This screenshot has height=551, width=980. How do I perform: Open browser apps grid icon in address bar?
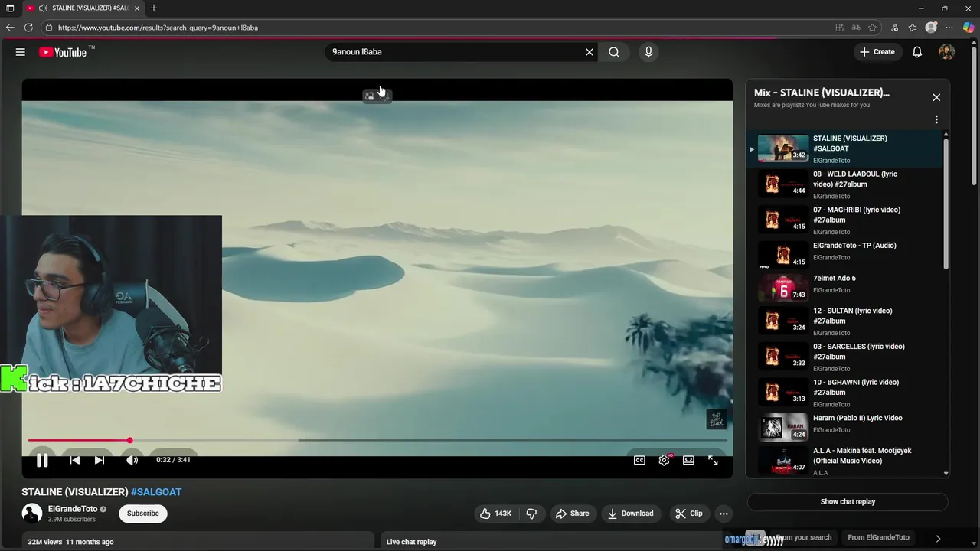pyautogui.click(x=840, y=28)
